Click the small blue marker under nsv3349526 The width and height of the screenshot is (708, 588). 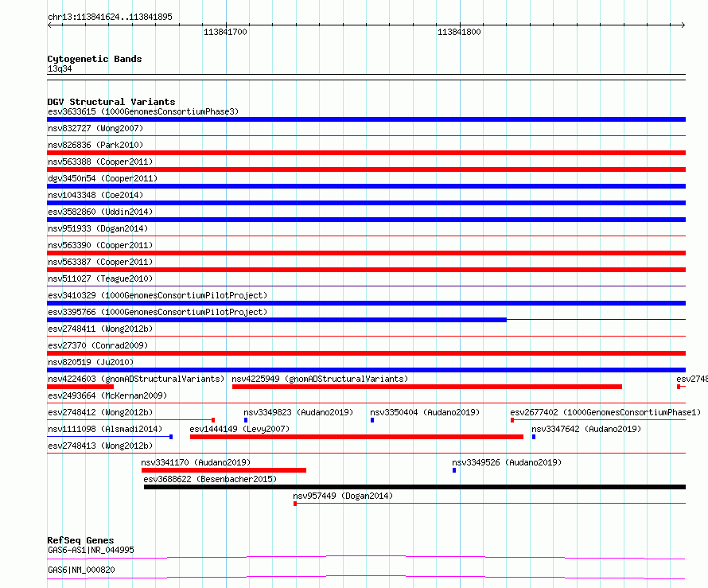point(454,470)
